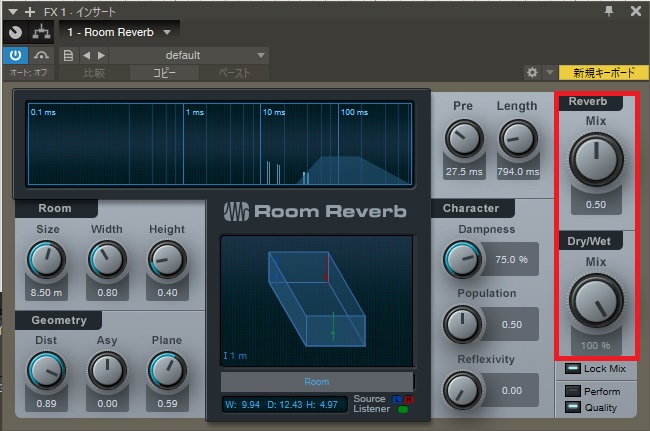Open the preset file menu icon
The image size is (650, 431).
[68, 55]
